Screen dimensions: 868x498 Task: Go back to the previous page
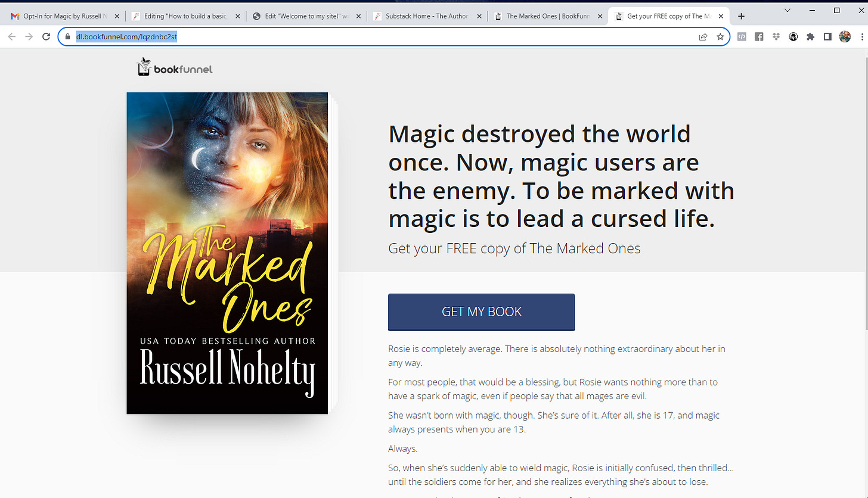[x=12, y=37]
